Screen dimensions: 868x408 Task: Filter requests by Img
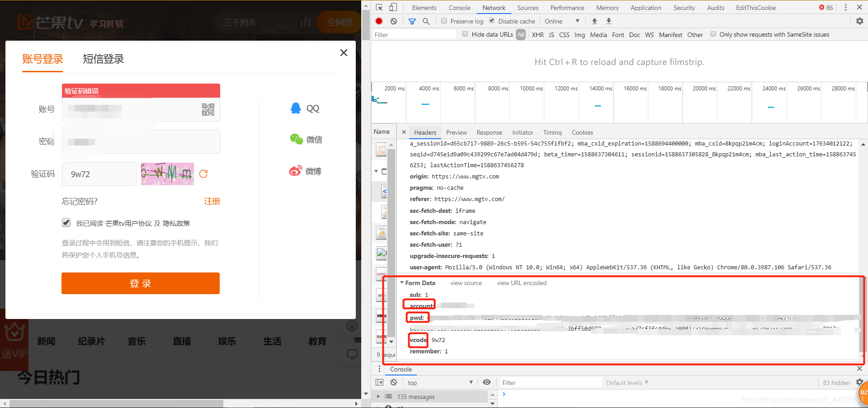click(580, 35)
